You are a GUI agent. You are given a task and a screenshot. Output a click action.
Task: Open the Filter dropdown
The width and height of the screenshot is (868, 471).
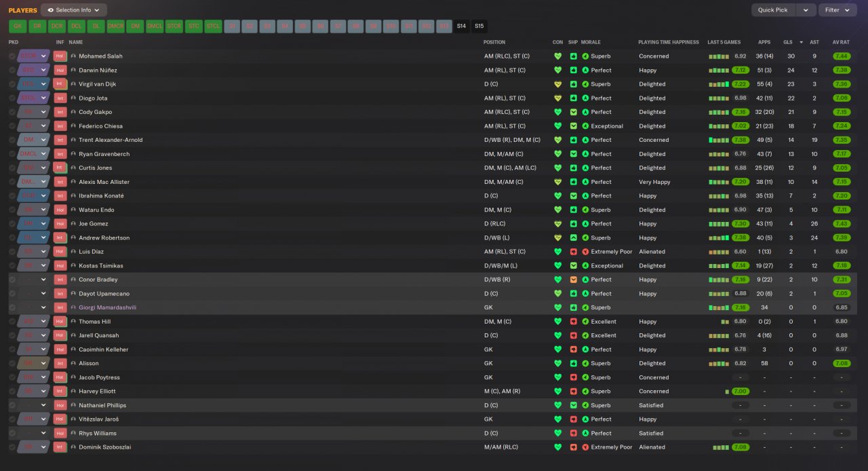(837, 10)
